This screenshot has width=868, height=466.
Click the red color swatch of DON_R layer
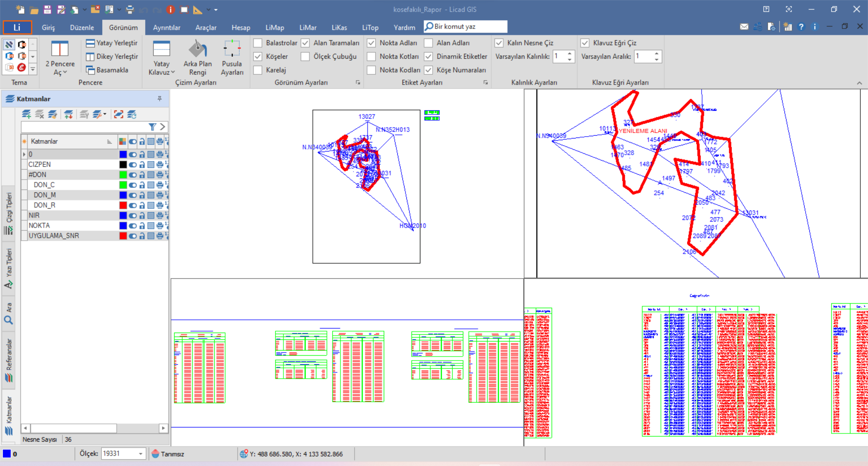pos(123,205)
